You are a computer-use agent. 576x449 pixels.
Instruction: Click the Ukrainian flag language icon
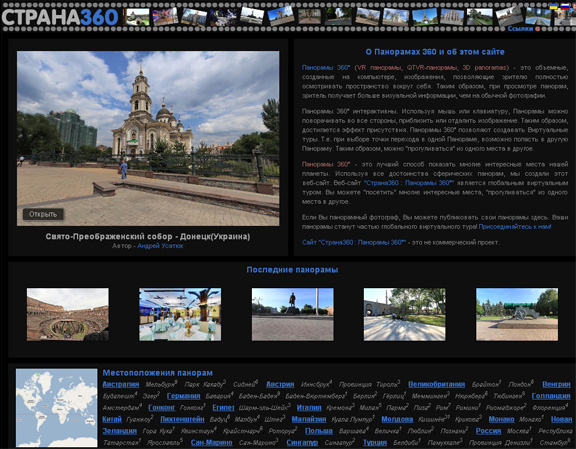553,6
